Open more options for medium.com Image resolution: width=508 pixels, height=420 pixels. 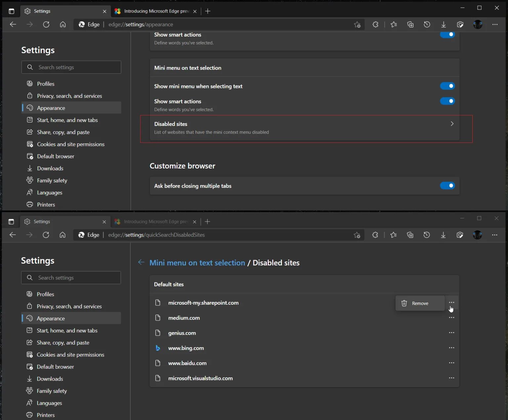[x=451, y=318]
